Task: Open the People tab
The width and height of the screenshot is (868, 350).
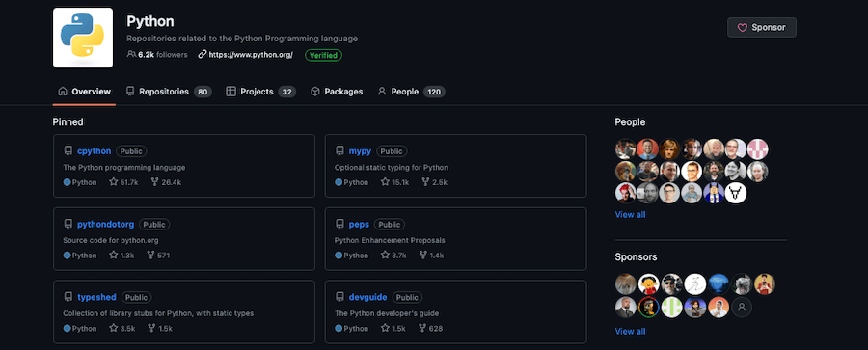Action: (x=411, y=92)
